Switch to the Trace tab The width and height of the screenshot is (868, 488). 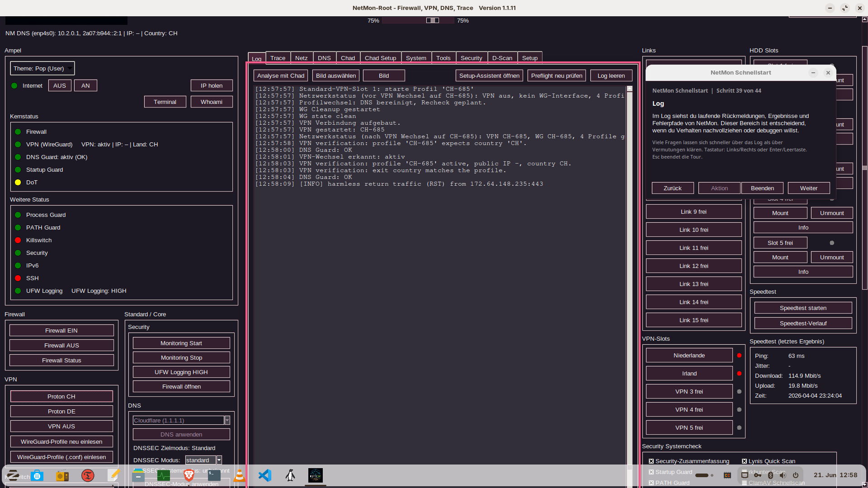coord(278,58)
